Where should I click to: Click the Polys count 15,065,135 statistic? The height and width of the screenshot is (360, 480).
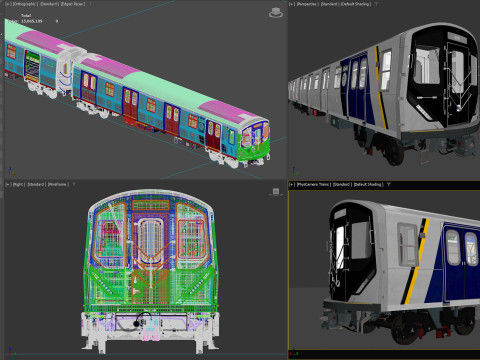click(x=32, y=21)
